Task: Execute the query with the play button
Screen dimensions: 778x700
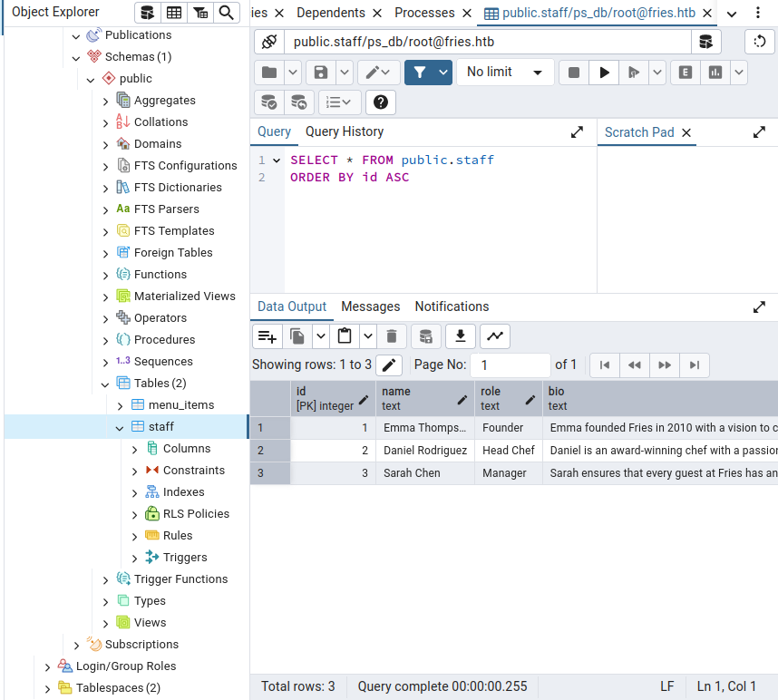Action: click(x=604, y=73)
